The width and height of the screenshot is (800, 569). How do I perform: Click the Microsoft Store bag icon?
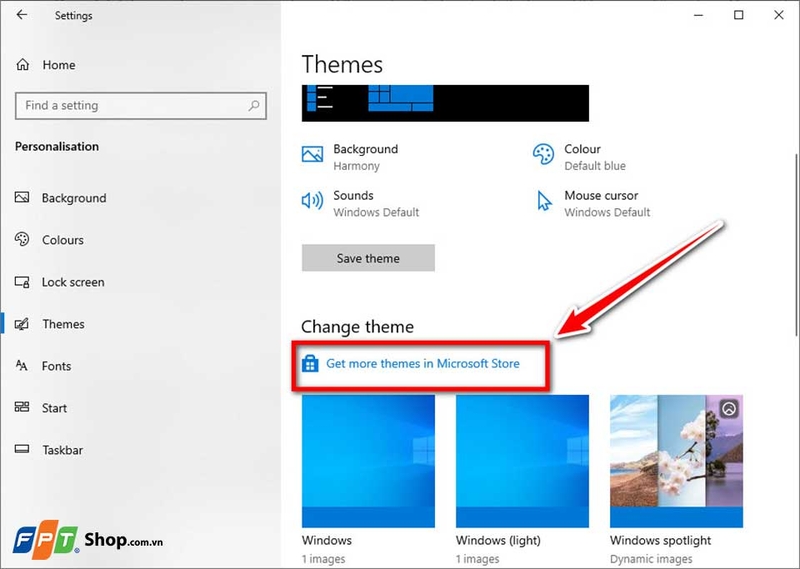click(x=310, y=363)
